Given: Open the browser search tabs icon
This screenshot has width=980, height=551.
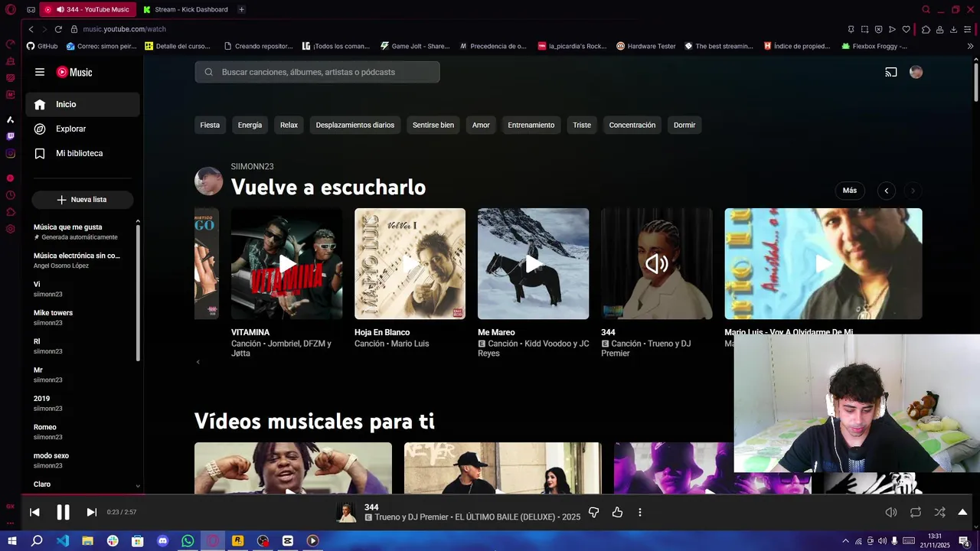Looking at the screenshot, I should 926,9.
